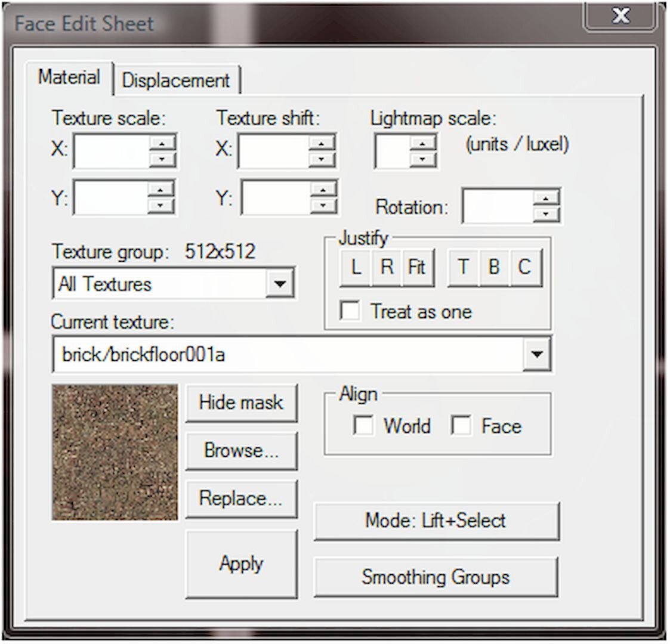Justify texture right with R button
This screenshot has height=644, width=670.
[x=387, y=268]
